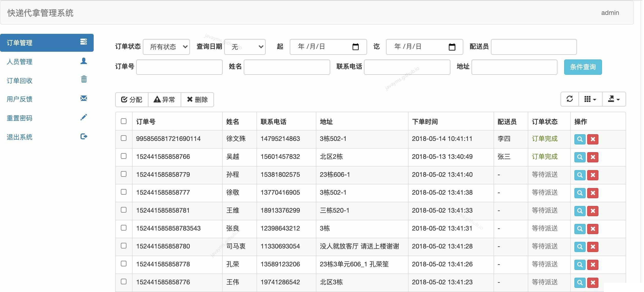Open the export dropdown at top right
The image size is (644, 292).
pyautogui.click(x=614, y=99)
